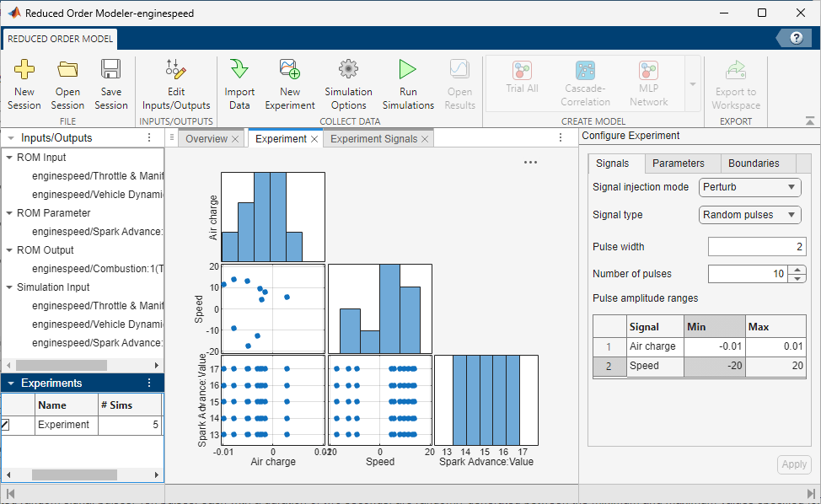Click the Pulse width input field
821x504 pixels.
click(756, 246)
